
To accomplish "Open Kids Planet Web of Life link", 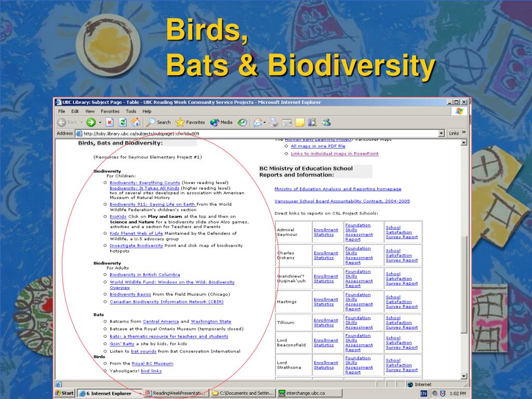I will [137, 233].
